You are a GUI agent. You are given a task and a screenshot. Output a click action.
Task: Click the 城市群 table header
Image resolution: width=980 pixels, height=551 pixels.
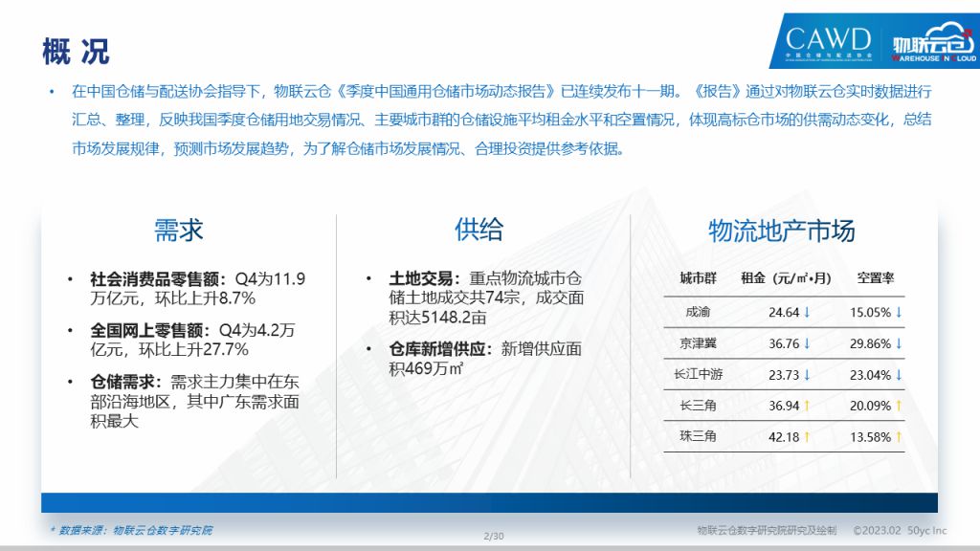click(698, 278)
